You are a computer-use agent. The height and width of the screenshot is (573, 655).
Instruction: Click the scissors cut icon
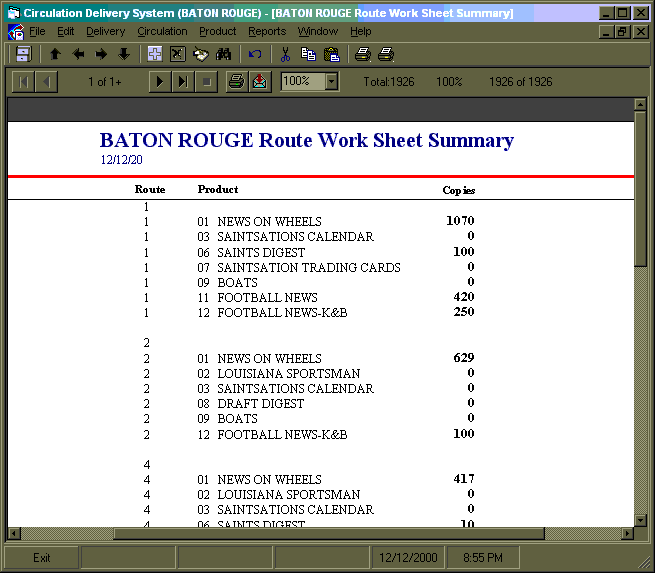coord(285,54)
